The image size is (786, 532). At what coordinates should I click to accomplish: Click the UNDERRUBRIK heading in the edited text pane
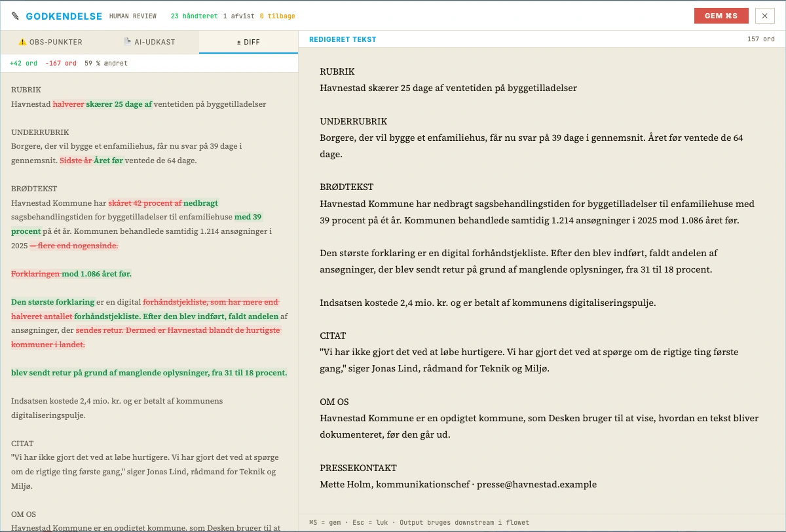point(353,121)
